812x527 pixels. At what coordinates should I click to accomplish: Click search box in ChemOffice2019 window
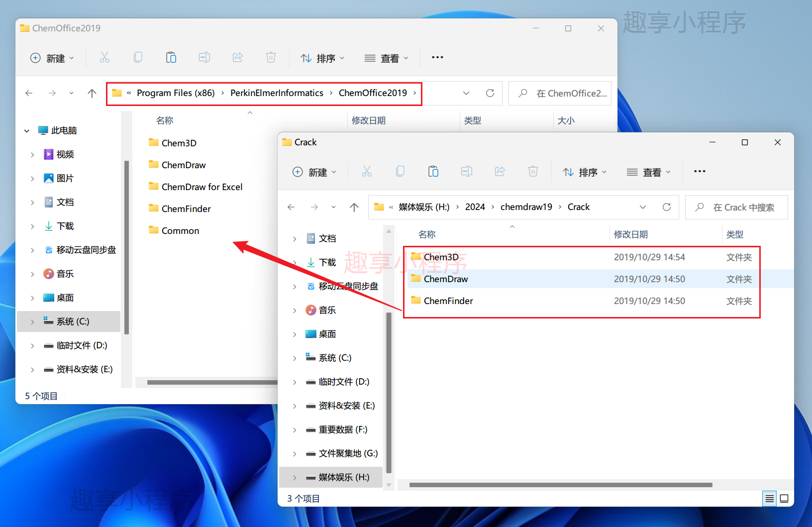coord(560,93)
